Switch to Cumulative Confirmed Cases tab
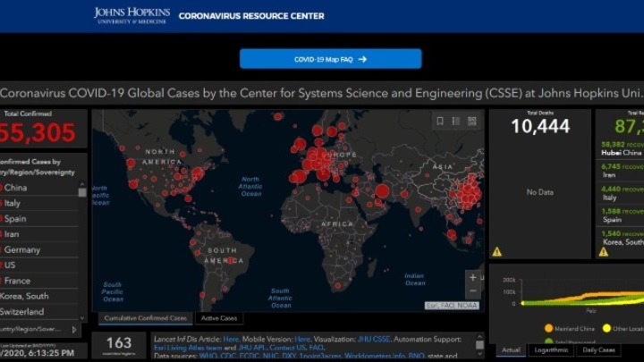 [146, 318]
